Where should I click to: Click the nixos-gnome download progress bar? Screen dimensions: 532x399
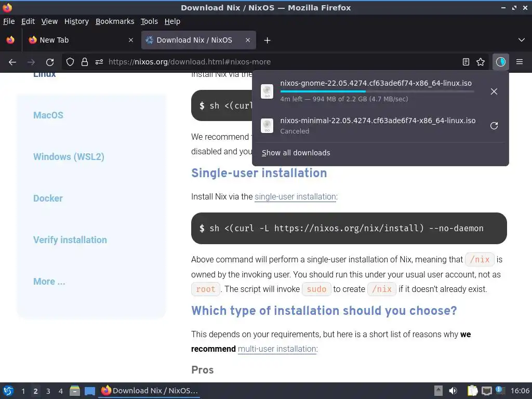click(x=377, y=91)
